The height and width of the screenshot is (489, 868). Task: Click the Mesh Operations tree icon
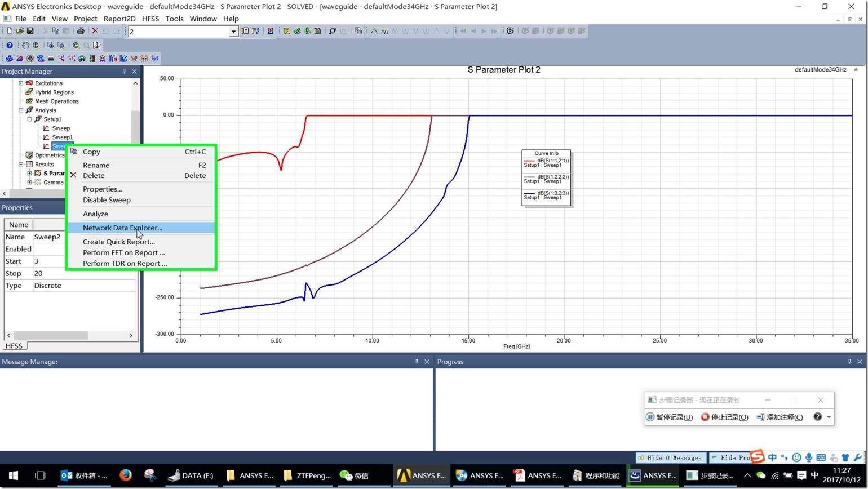pos(29,101)
